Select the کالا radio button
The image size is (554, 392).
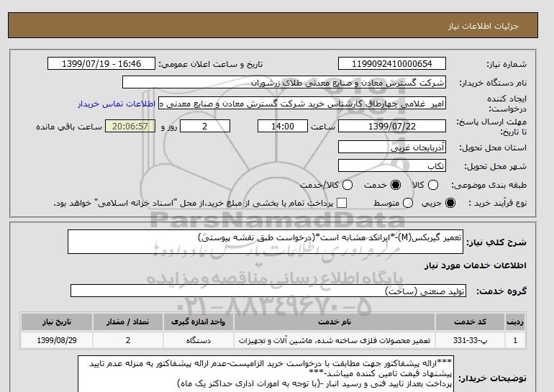click(x=433, y=185)
